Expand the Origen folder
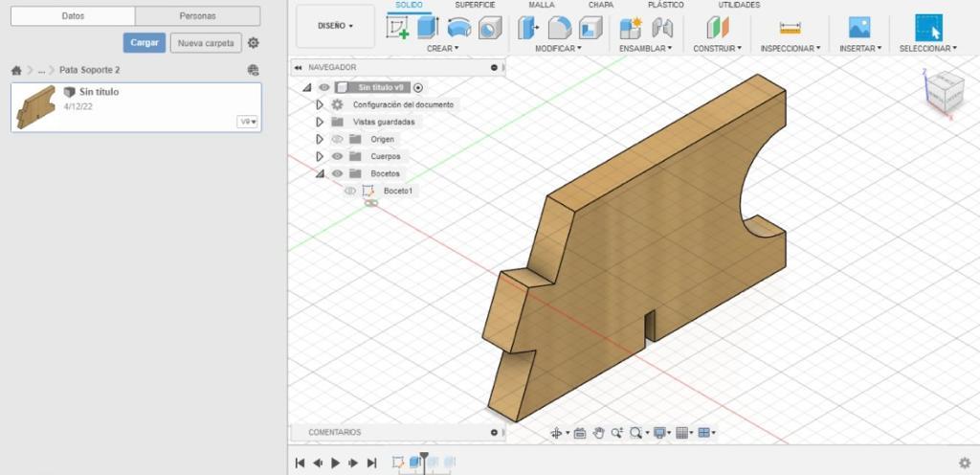The width and height of the screenshot is (980, 475). (320, 139)
